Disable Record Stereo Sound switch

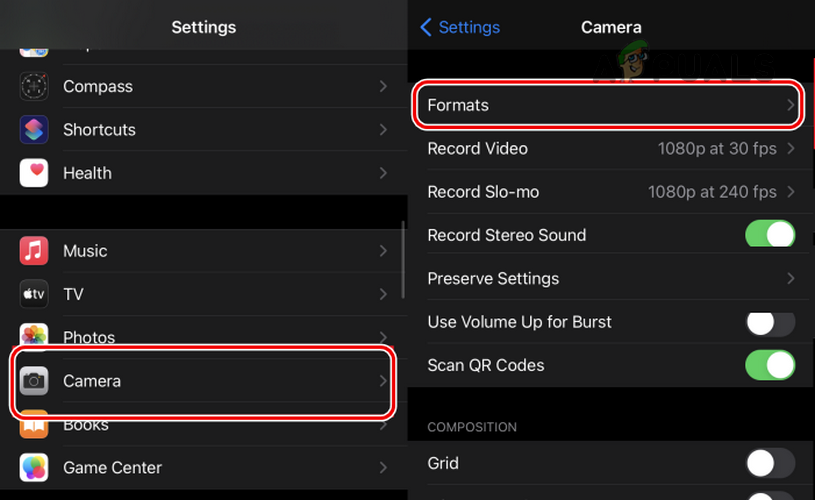770,235
